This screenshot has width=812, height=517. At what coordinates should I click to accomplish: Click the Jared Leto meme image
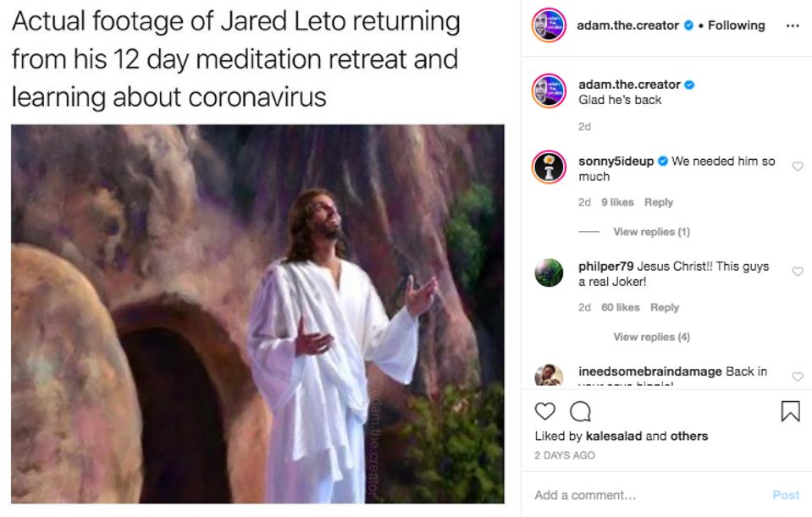257,313
